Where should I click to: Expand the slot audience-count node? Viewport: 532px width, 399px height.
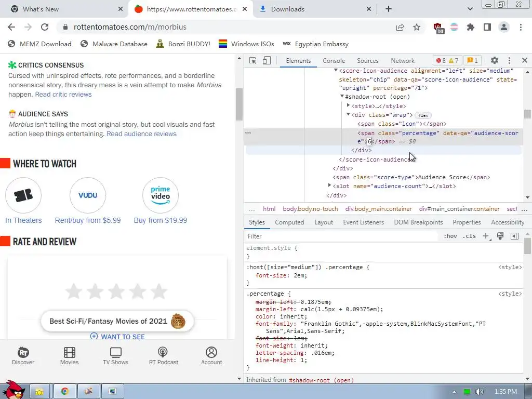coord(329,185)
